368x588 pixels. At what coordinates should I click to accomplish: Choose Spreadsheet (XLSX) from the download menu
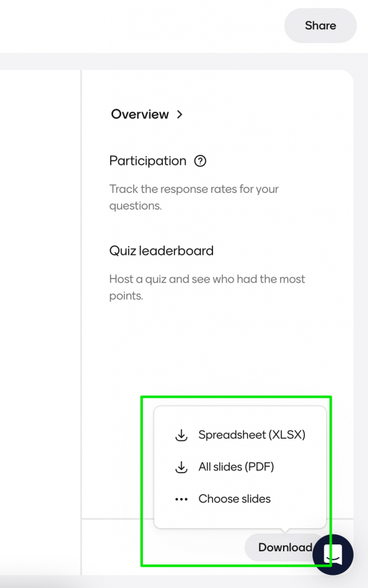[251, 435]
